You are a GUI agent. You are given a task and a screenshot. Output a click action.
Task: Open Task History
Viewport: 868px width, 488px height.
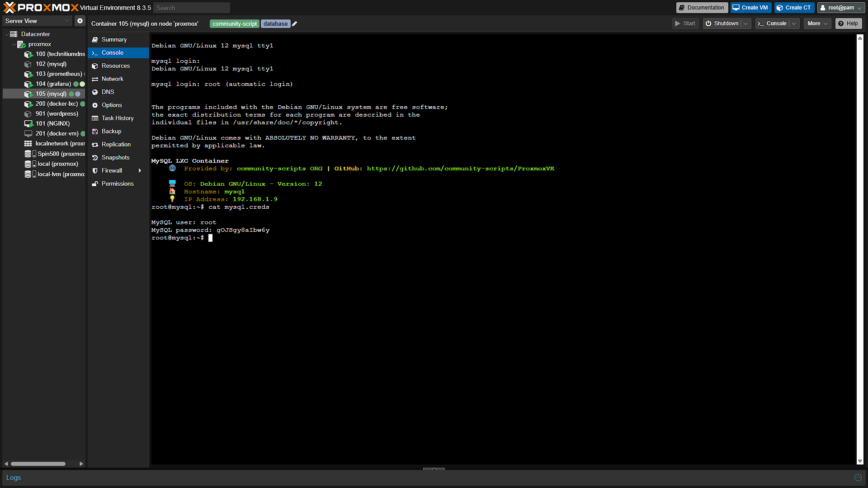[x=118, y=118]
